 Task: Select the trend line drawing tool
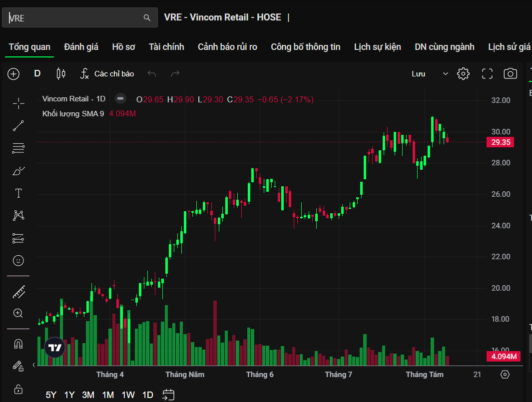(x=18, y=126)
